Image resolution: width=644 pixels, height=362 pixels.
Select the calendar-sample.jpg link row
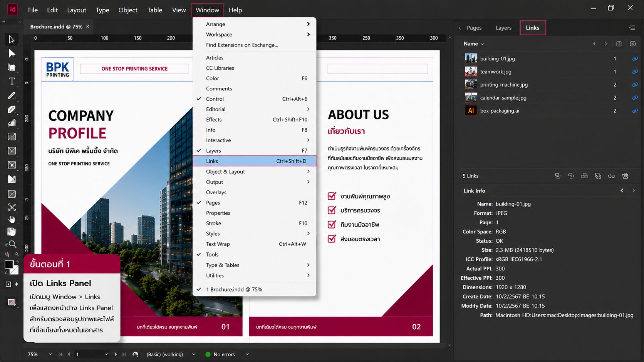(x=551, y=98)
